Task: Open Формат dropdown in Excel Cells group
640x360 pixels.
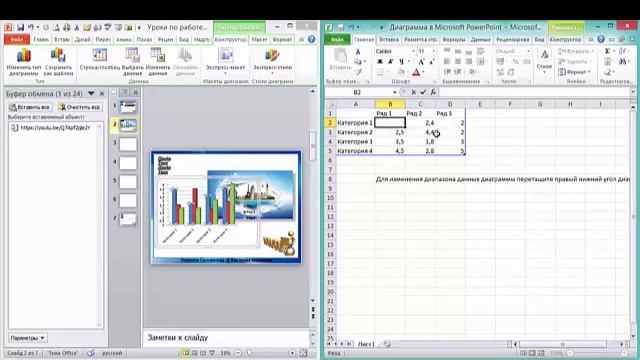Action: [x=575, y=72]
